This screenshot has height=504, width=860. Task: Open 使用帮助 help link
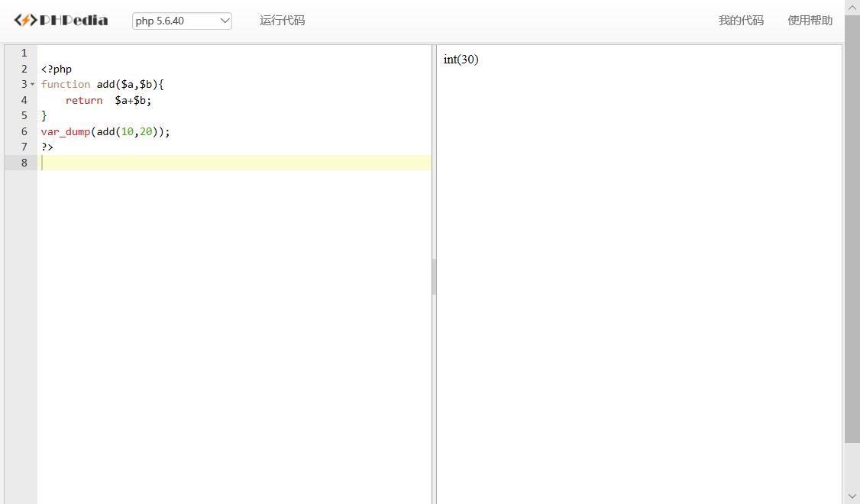click(810, 21)
